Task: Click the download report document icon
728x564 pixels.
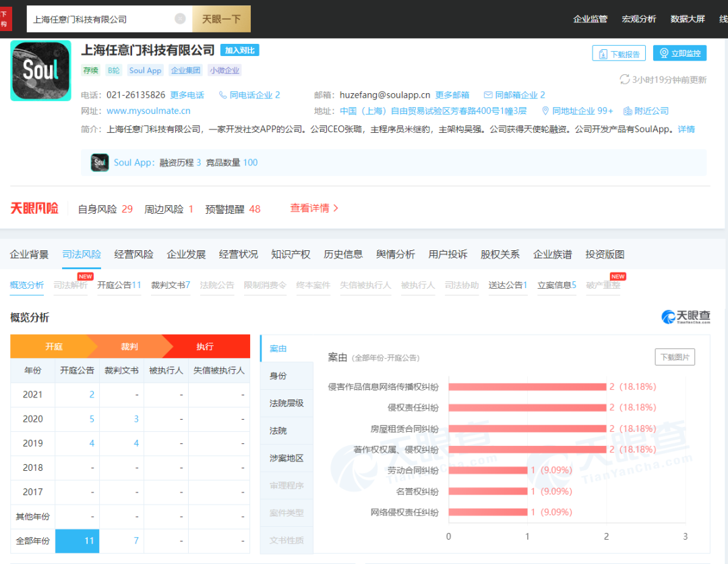Action: coord(603,54)
